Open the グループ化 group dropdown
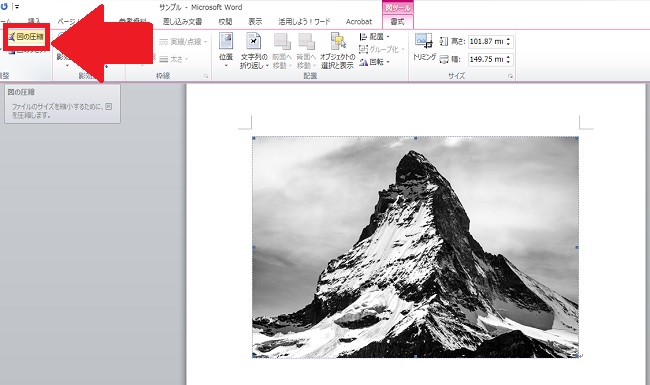Image resolution: width=650 pixels, height=385 pixels. [382, 49]
